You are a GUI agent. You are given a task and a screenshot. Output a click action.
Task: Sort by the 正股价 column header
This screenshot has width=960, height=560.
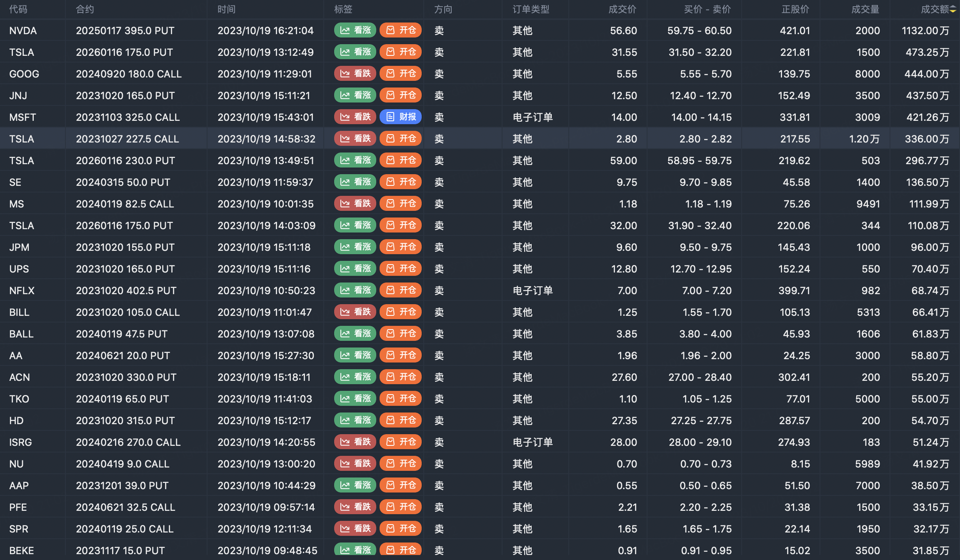tap(795, 9)
